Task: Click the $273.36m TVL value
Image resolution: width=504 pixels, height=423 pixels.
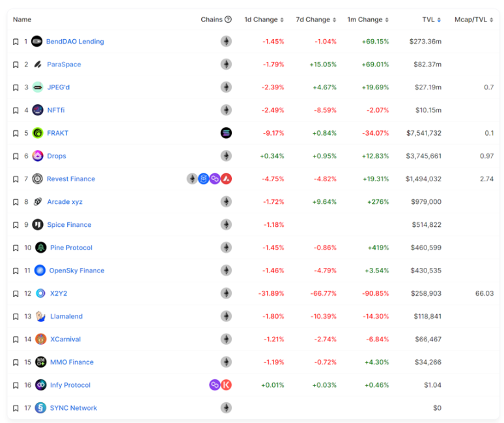Action: tap(425, 42)
